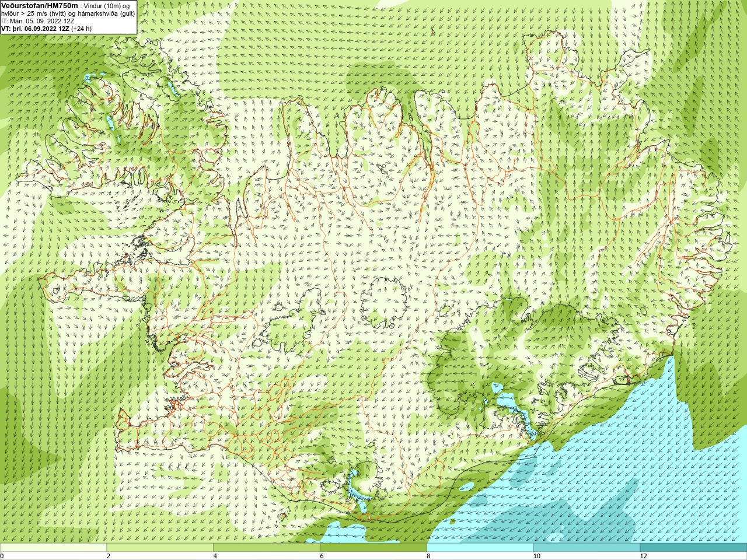Click the 'hviður > 25 m/s' legend description line
Image resolution: width=747 pixels, height=560 pixels.
(x=68, y=13)
